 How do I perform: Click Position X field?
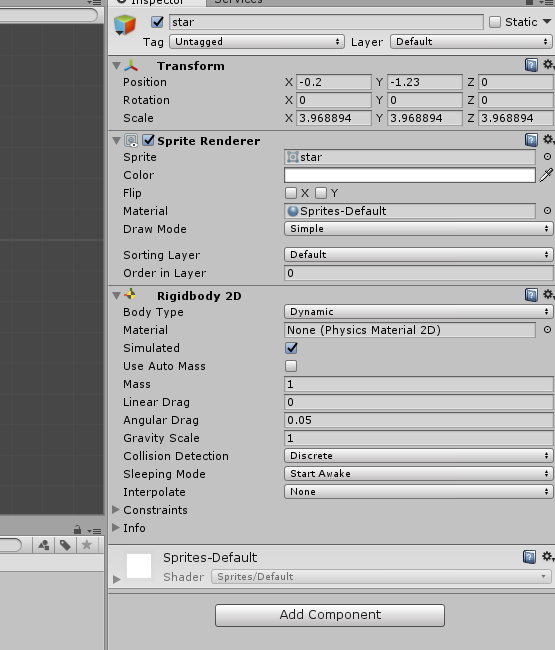point(334,82)
